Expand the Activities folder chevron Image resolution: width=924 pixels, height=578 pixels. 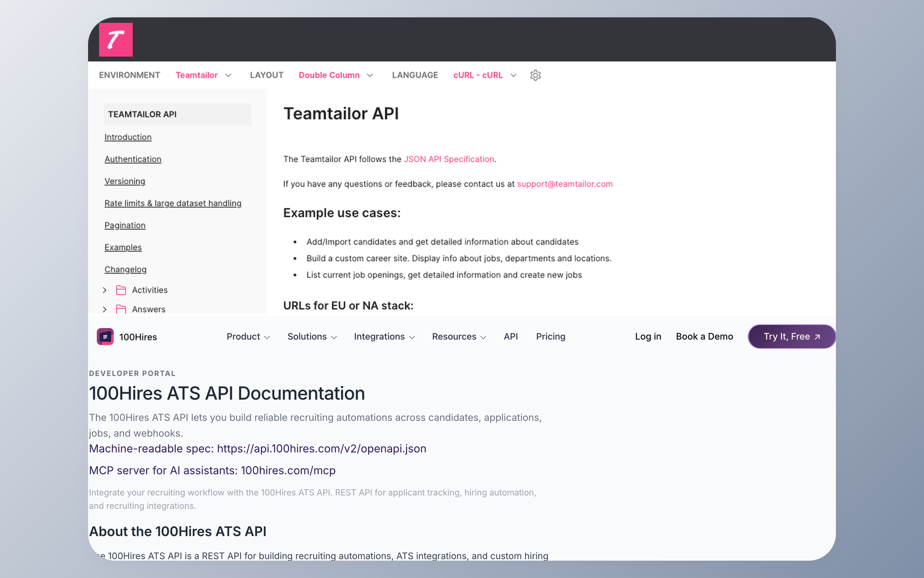[x=104, y=290]
